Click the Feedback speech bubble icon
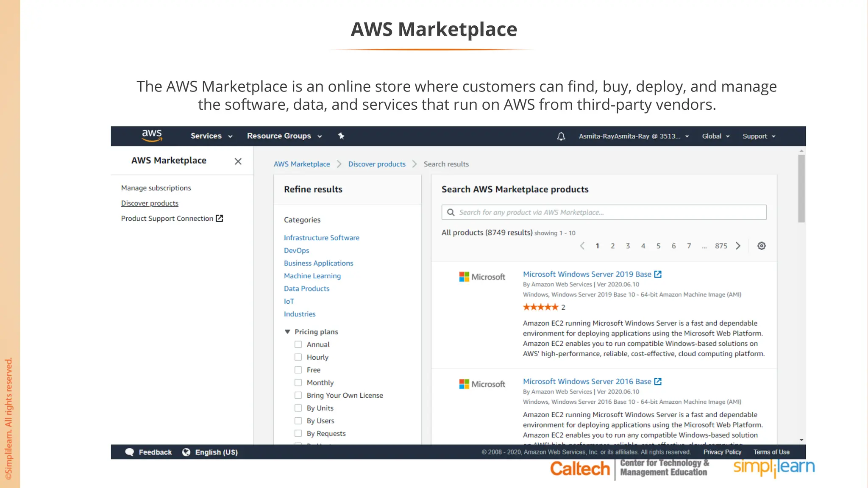The image size is (868, 488). [130, 452]
